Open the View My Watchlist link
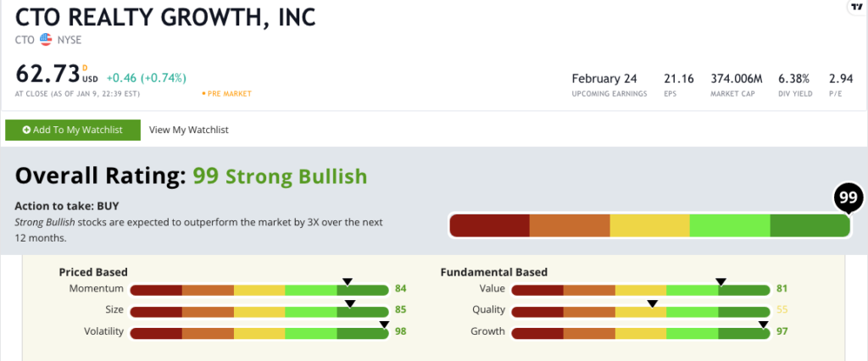 click(x=189, y=131)
